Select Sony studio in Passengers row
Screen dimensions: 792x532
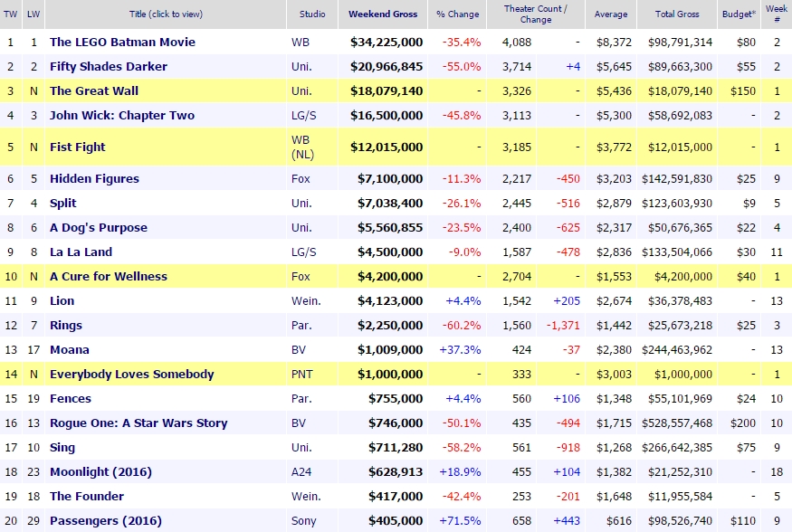[x=303, y=521]
